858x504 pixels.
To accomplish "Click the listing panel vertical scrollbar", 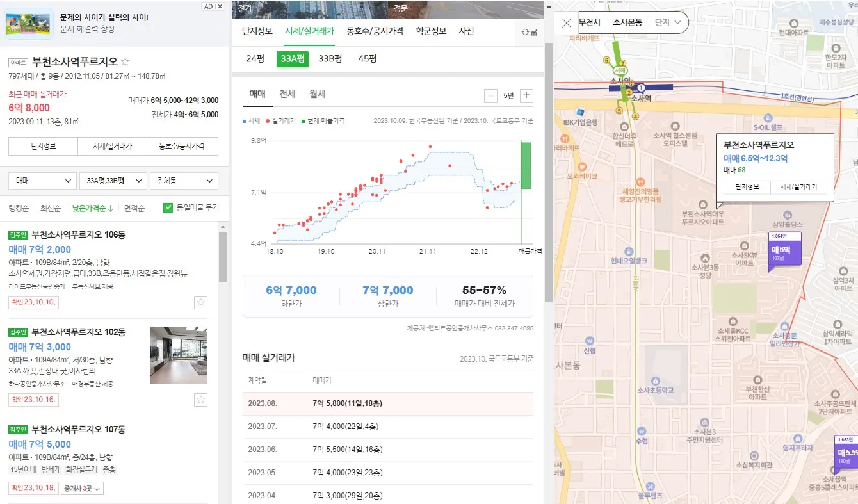I will click(223, 256).
